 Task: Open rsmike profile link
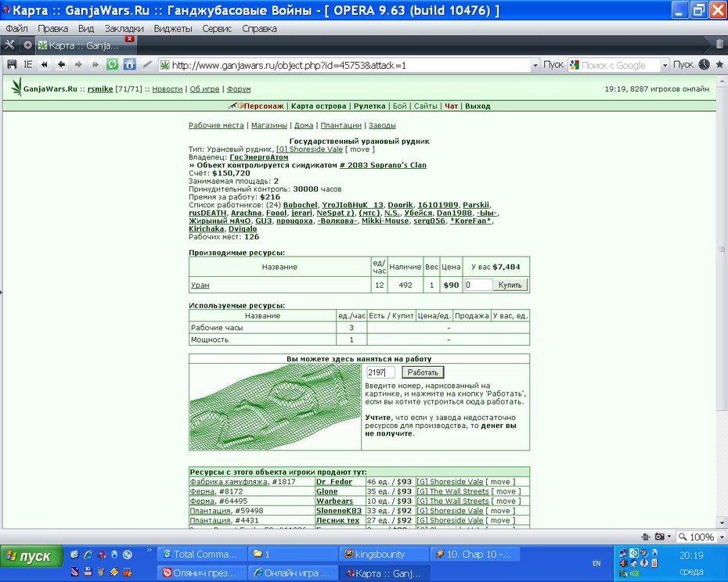point(100,88)
